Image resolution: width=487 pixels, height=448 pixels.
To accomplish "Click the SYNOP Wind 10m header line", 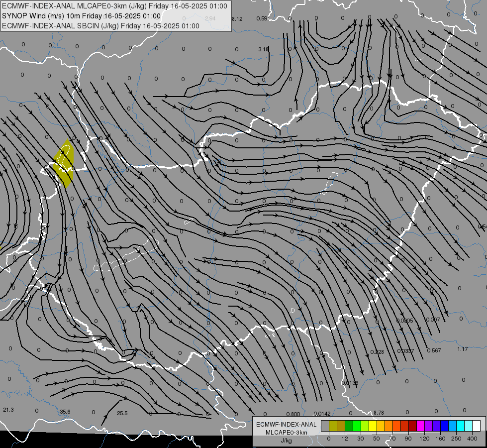I will pos(82,16).
